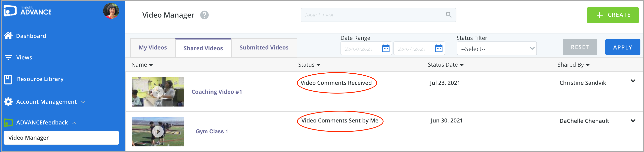Collapse the ADVANCEfeedback menu section
Viewport: 644px width, 152px height.
click(x=74, y=123)
